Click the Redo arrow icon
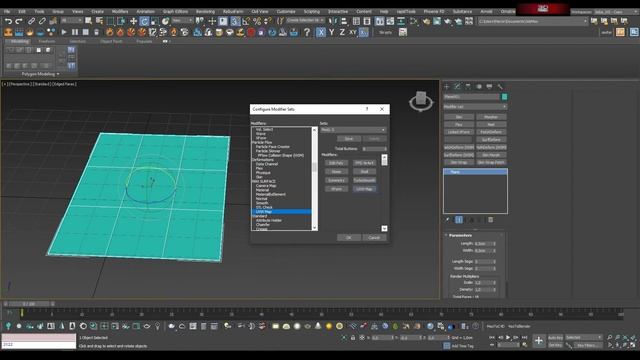 point(19,21)
